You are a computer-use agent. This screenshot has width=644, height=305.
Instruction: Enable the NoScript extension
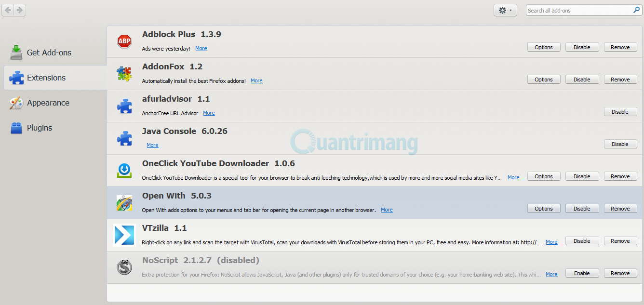pos(582,273)
